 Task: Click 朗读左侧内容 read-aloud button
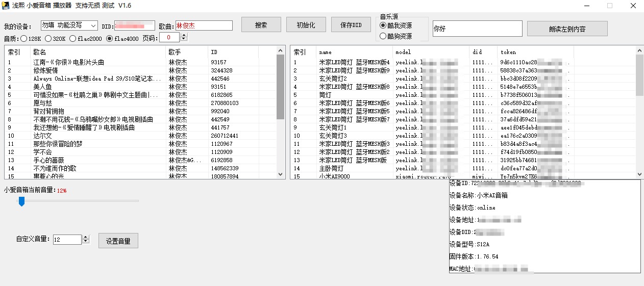[567, 29]
